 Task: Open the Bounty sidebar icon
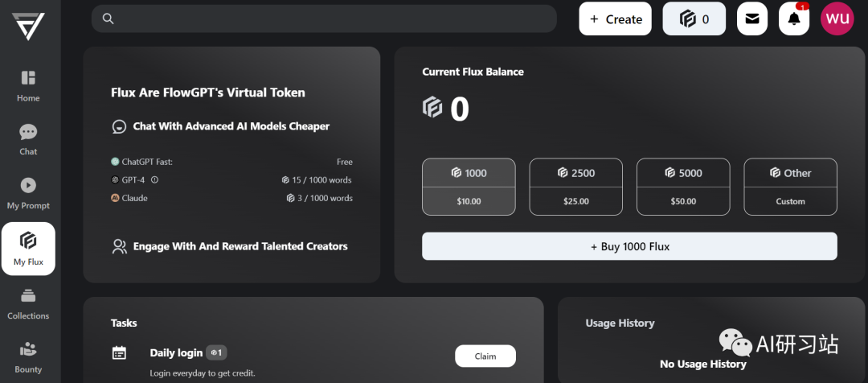coord(28,357)
